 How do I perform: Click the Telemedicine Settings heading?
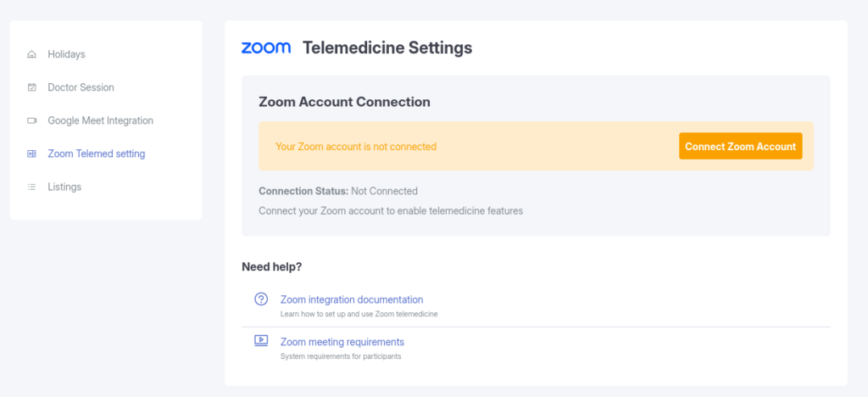[387, 48]
